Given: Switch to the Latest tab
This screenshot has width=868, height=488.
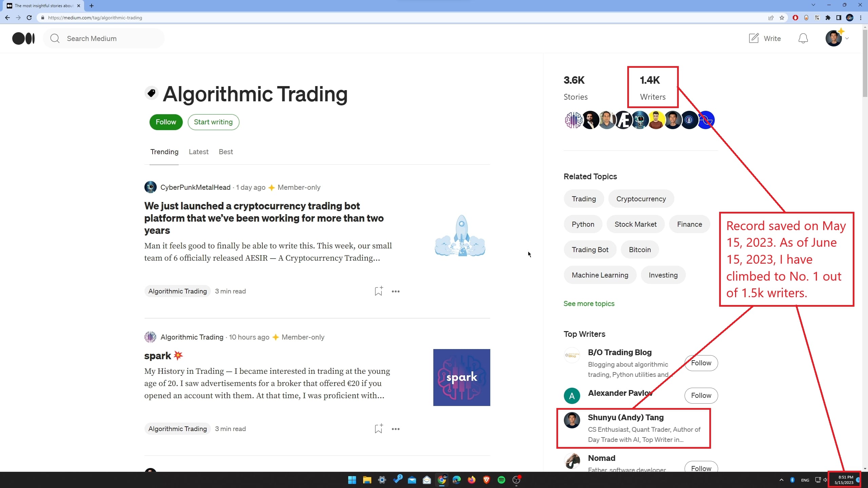Looking at the screenshot, I should click(198, 152).
